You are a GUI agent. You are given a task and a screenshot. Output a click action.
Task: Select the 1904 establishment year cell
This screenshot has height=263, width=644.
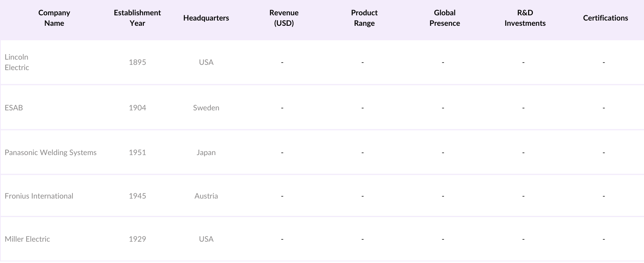click(137, 108)
